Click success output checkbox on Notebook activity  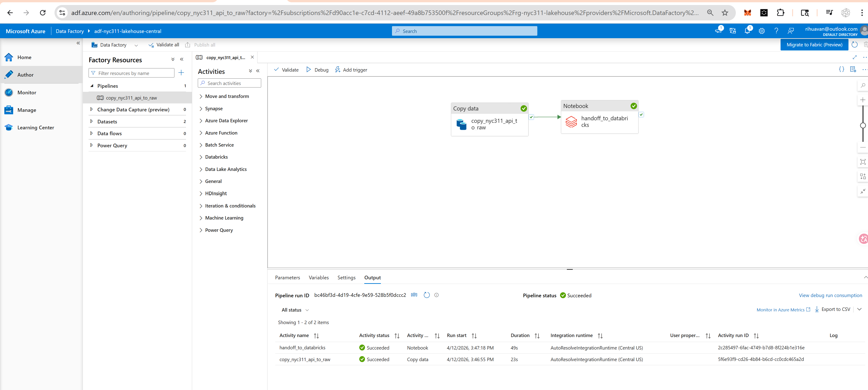[641, 115]
